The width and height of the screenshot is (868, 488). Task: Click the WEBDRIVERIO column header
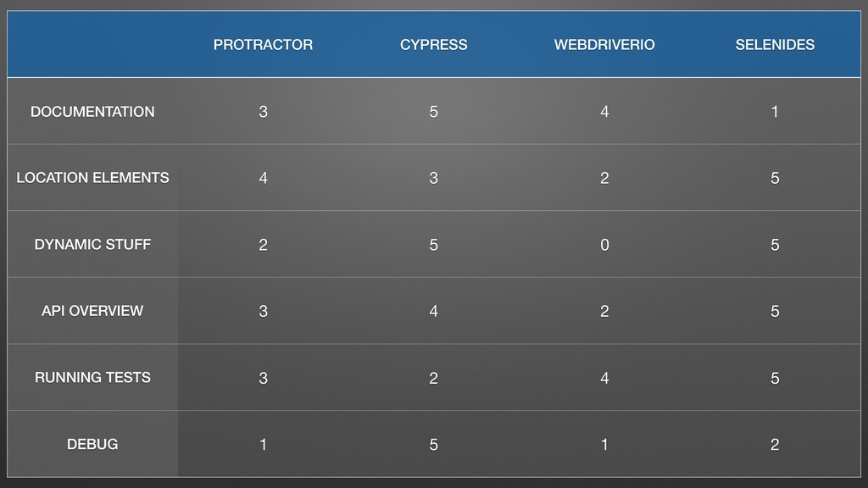(604, 45)
